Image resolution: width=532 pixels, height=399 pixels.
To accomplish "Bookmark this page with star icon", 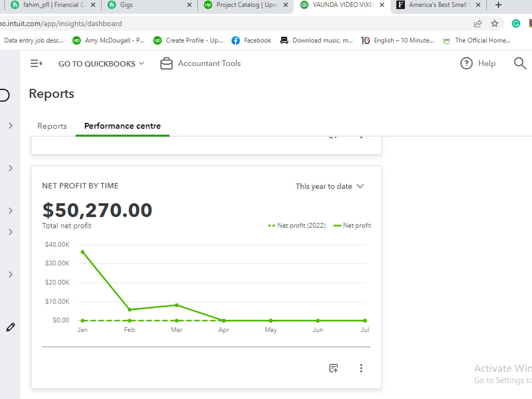I will 495,23.
